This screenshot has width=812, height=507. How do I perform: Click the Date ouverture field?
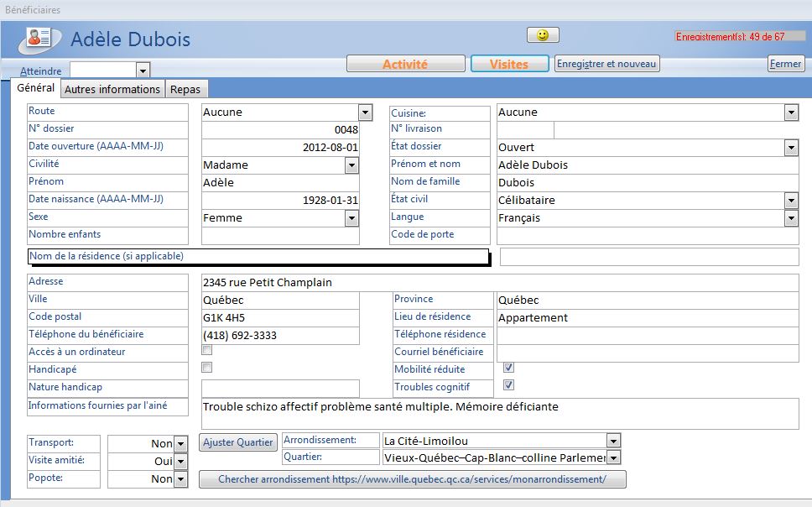point(280,147)
